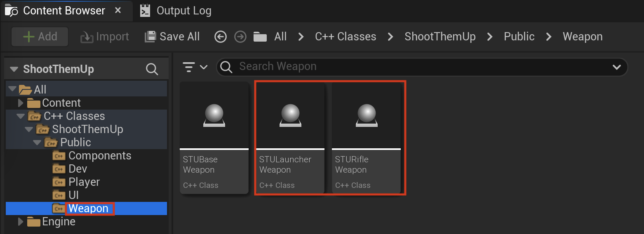This screenshot has height=234, width=644.
Task: Click the forward navigation arrow icon
Action: [240, 37]
